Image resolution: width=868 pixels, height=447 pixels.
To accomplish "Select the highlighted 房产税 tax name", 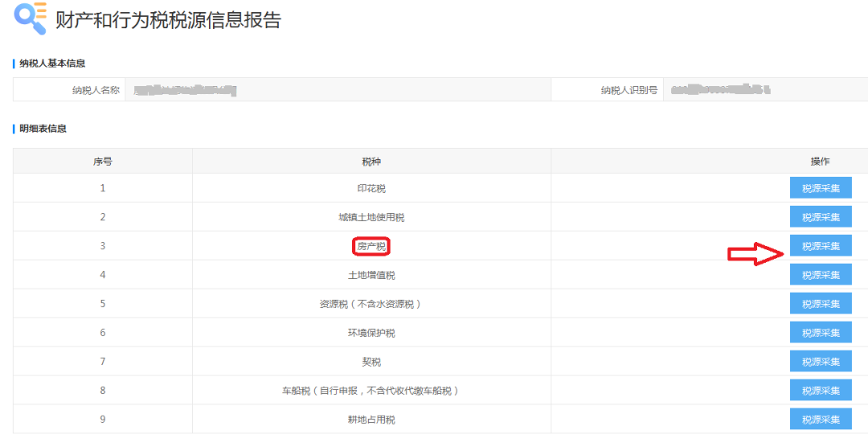I will coord(371,246).
